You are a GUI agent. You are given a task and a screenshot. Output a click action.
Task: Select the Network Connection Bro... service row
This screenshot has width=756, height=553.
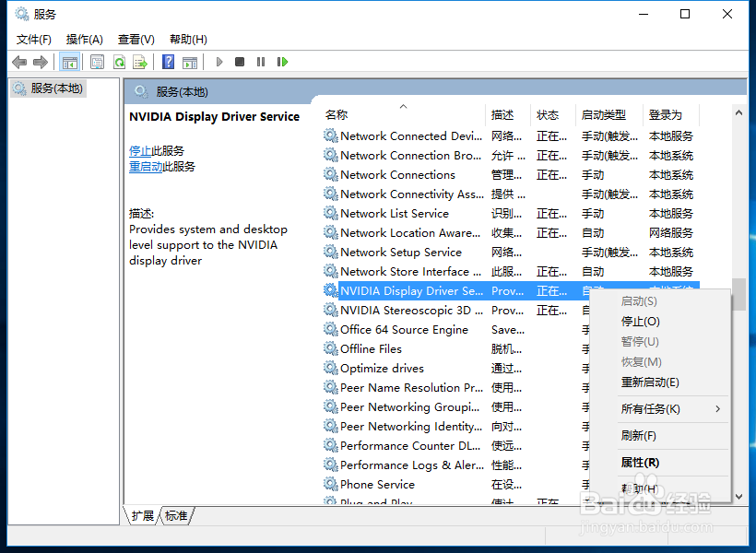point(511,155)
